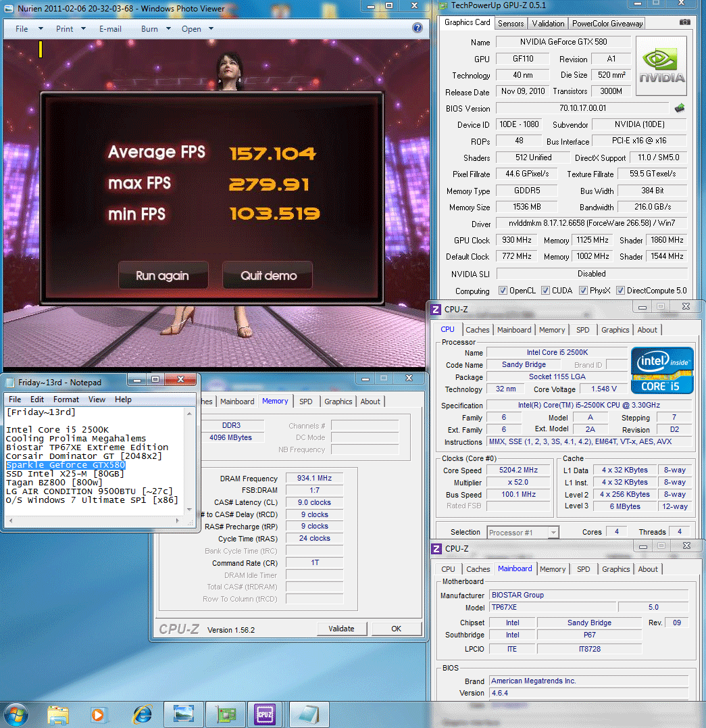This screenshot has width=706, height=728.
Task: Open About tab in CPU-Z memory window
Action: tap(370, 402)
